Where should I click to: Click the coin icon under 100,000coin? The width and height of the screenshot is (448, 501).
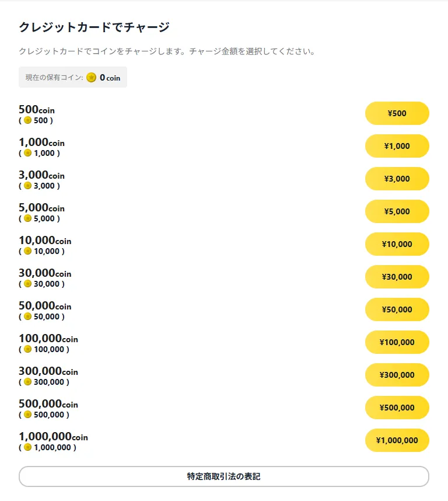[28, 349]
